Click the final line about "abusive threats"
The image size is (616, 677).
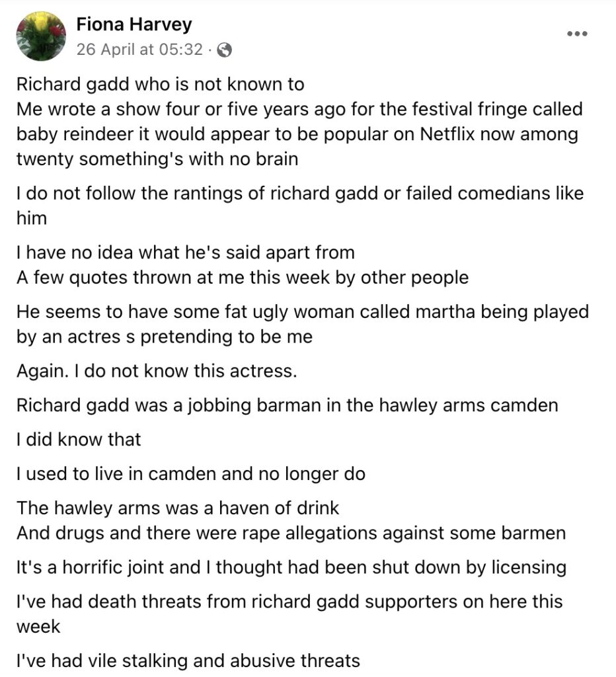point(188,660)
